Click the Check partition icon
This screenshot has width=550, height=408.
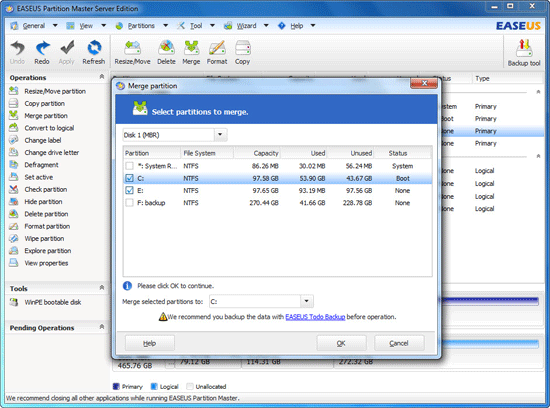(14, 189)
